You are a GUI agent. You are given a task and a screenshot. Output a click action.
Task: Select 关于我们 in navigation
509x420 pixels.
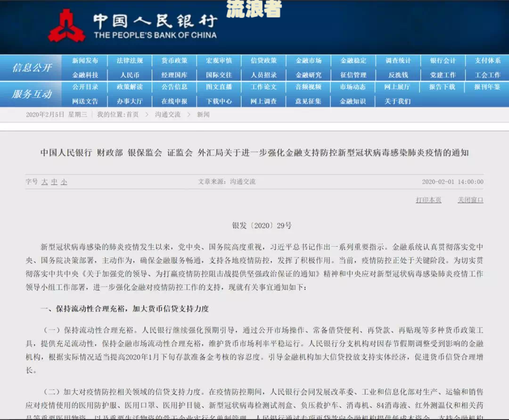[x=398, y=101]
